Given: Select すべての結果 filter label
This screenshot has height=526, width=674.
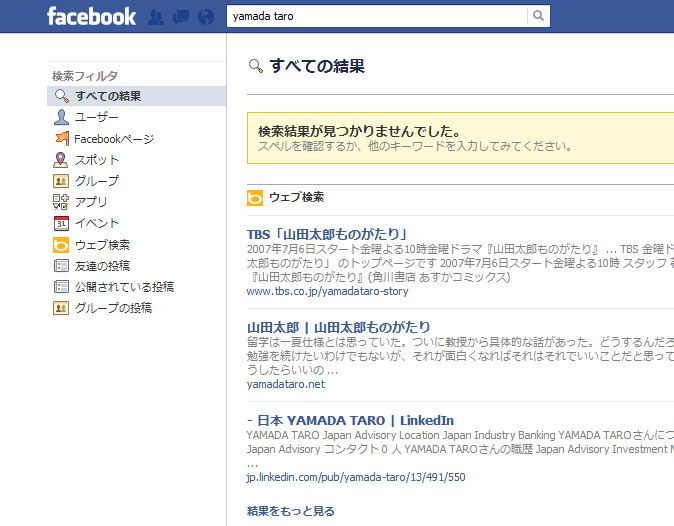Looking at the screenshot, I should (108, 96).
